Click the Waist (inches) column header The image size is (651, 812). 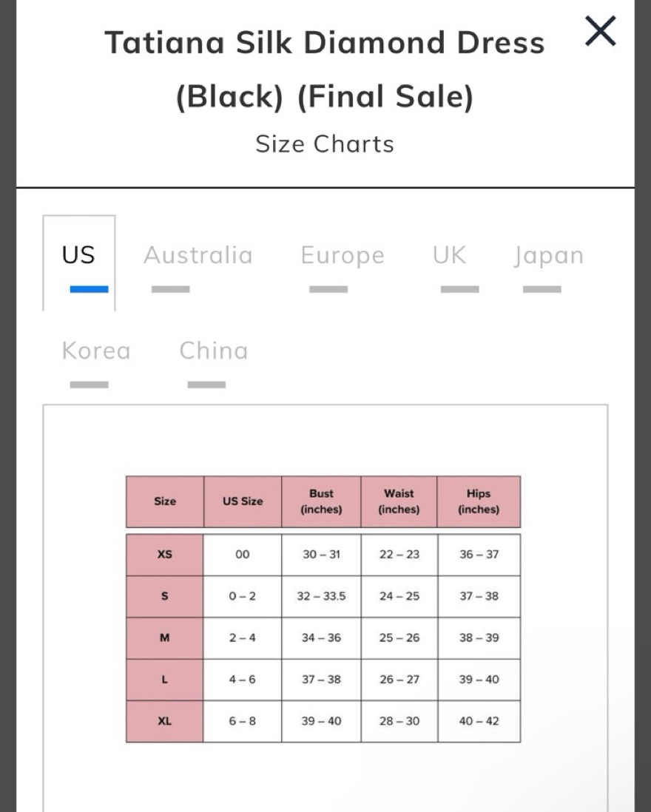[x=399, y=501]
